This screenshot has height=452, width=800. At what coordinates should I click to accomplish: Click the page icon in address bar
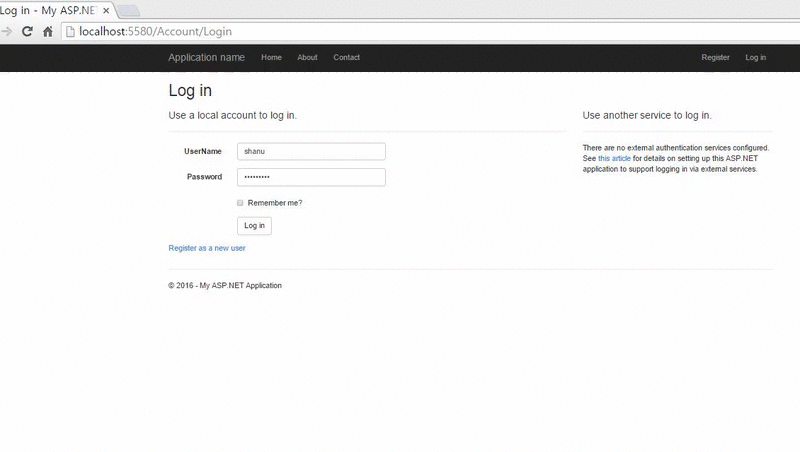[70, 32]
